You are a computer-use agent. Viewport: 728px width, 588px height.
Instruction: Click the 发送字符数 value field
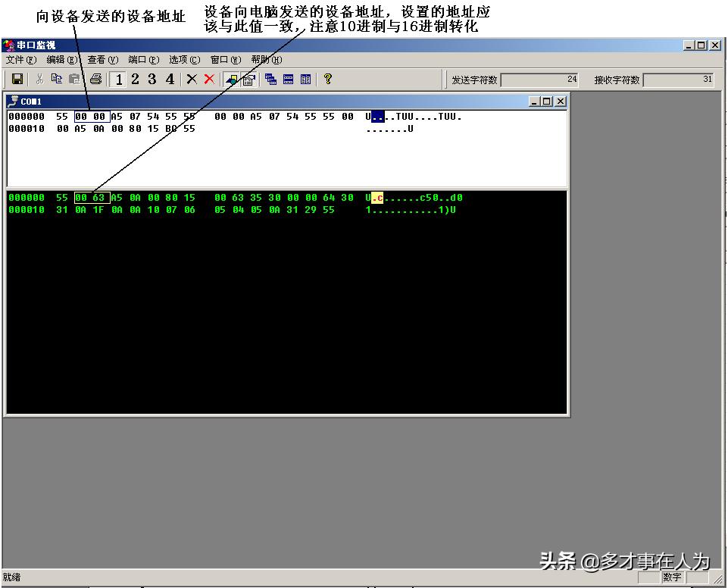[540, 80]
